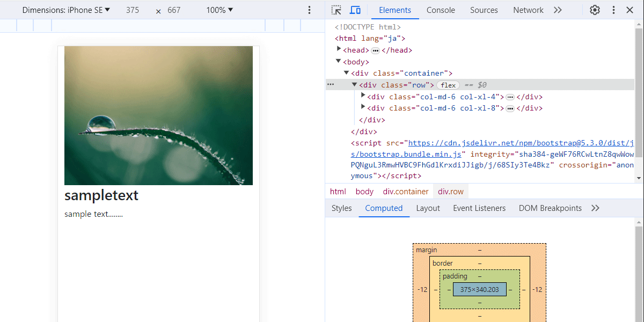Viewport: 644px width, 322px height.
Task: Expand the col-xl-8 div node
Action: click(x=363, y=107)
